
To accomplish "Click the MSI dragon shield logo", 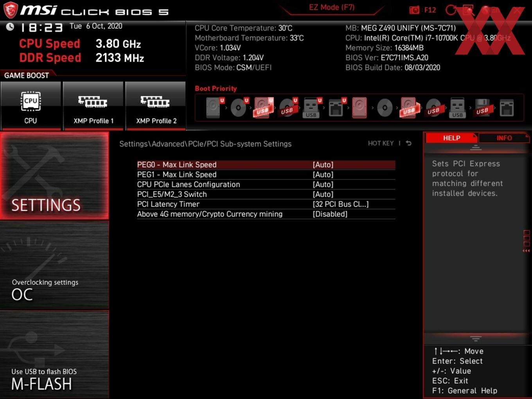I will coord(11,10).
